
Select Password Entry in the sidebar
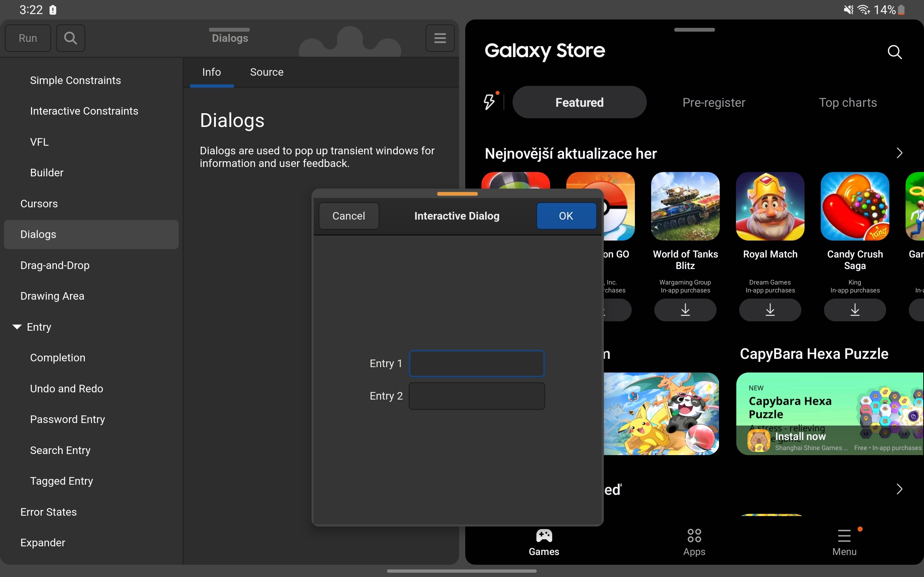click(x=67, y=419)
